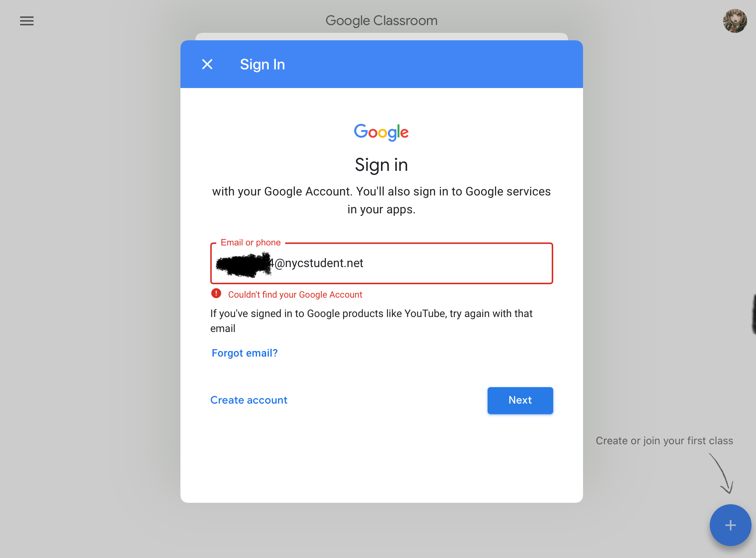
Task: Click the Create account link
Action: pos(248,400)
